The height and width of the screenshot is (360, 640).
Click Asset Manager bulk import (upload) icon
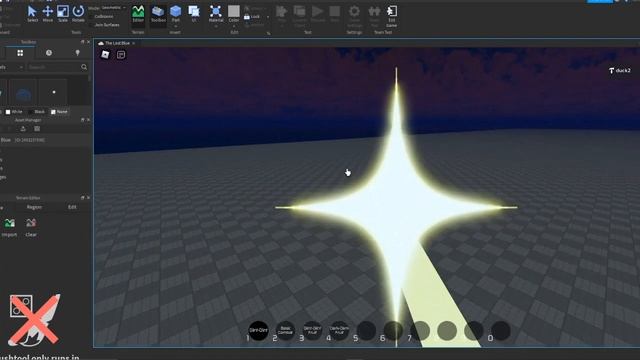click(x=23, y=129)
